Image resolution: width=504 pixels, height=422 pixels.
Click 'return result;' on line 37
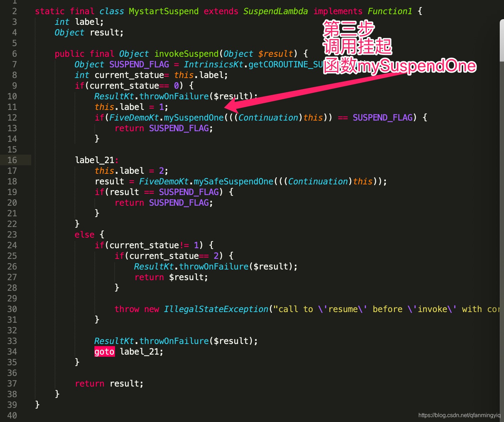click(109, 384)
